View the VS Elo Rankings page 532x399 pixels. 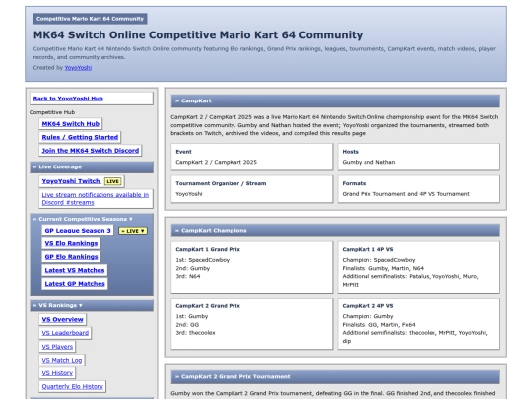coord(71,243)
